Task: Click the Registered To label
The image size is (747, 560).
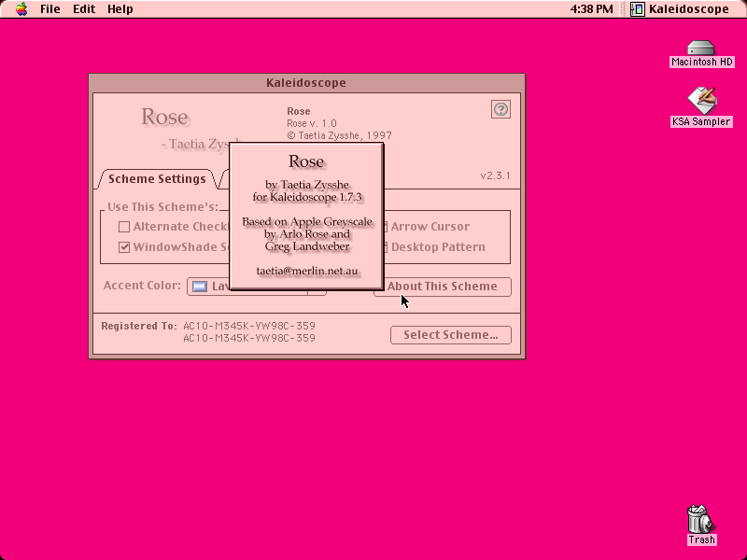Action: tap(138, 326)
